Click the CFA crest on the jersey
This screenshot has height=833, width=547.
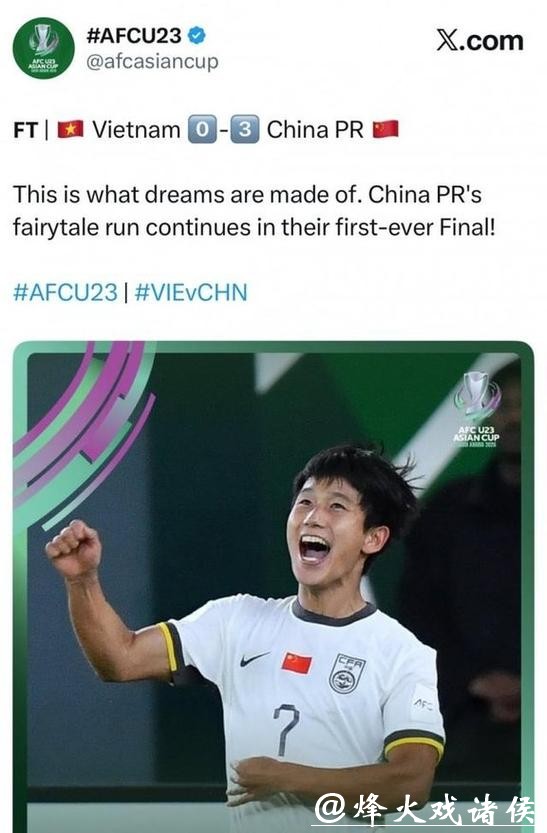(347, 674)
